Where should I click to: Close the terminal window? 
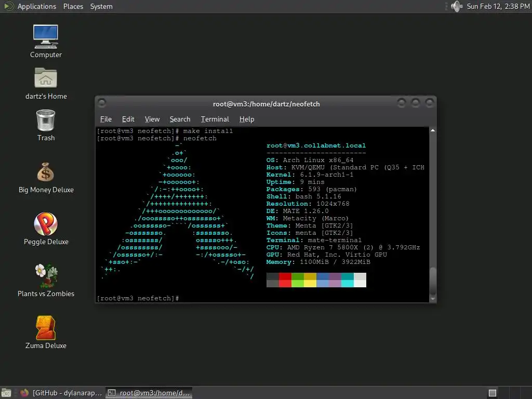430,102
